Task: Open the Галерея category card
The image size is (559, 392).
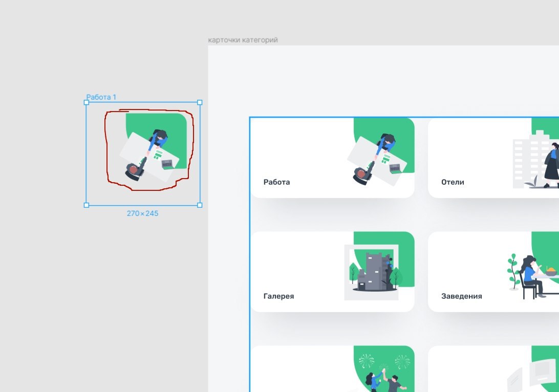Action: (x=333, y=272)
